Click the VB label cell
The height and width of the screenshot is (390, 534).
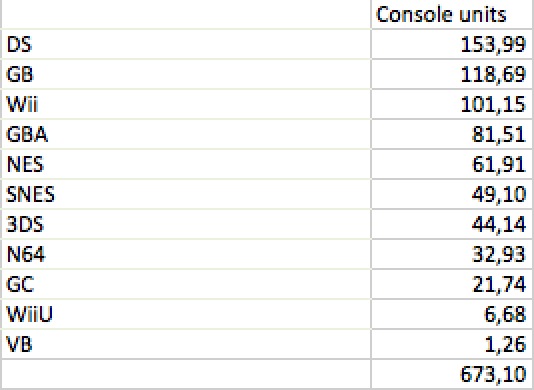coord(186,344)
